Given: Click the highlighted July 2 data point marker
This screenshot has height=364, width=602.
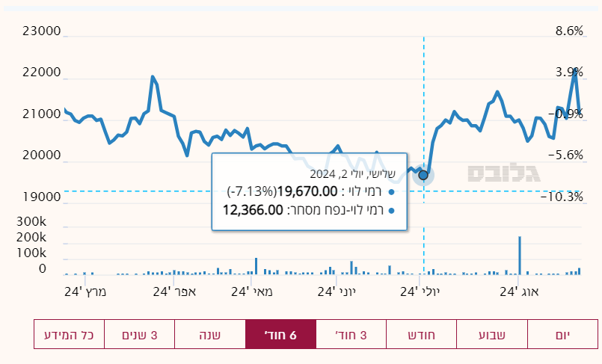Looking at the screenshot, I should tap(423, 175).
